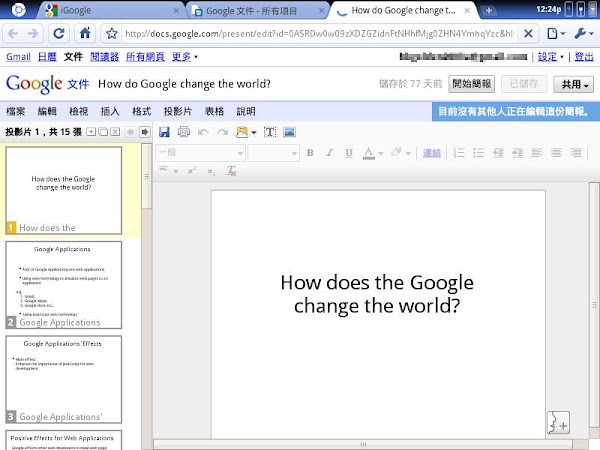Expand the theme icon dropdown arrow
600x450 pixels.
253,133
